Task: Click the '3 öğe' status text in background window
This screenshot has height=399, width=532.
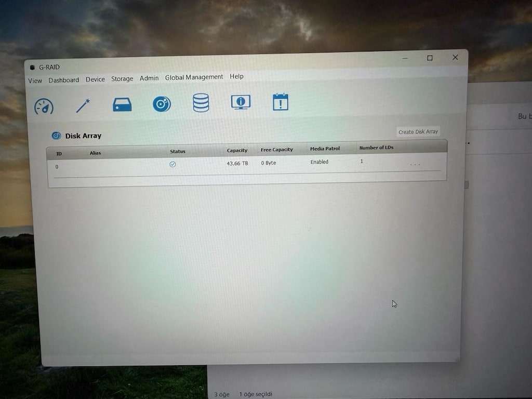Action: 221,394
